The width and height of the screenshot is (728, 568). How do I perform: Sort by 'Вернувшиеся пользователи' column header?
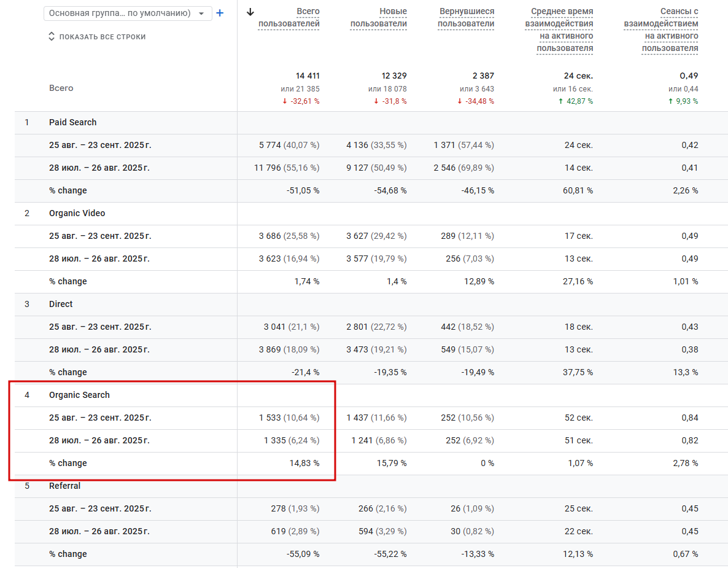466,17
